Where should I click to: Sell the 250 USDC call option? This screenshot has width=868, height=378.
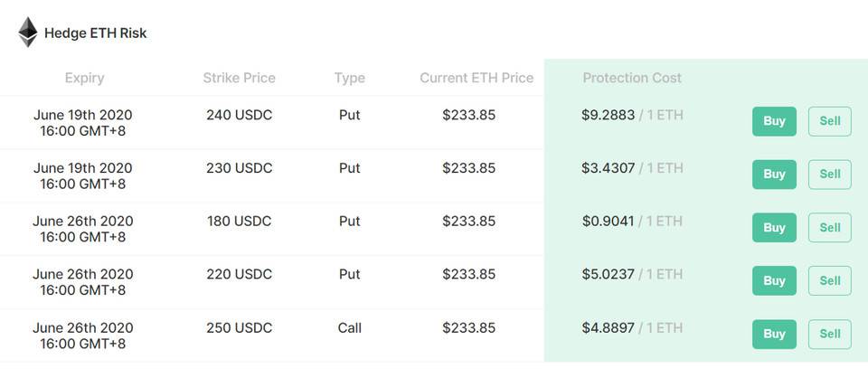[829, 335]
